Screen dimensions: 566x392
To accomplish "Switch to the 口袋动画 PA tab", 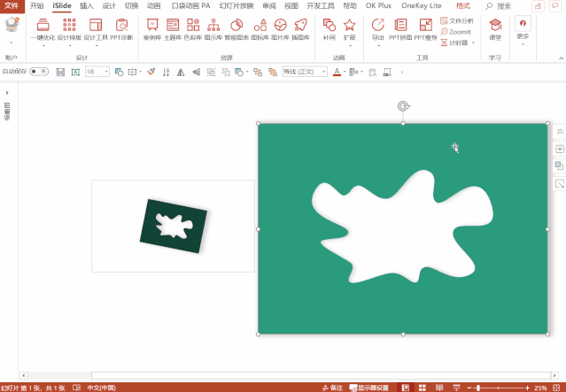I will (x=190, y=6).
